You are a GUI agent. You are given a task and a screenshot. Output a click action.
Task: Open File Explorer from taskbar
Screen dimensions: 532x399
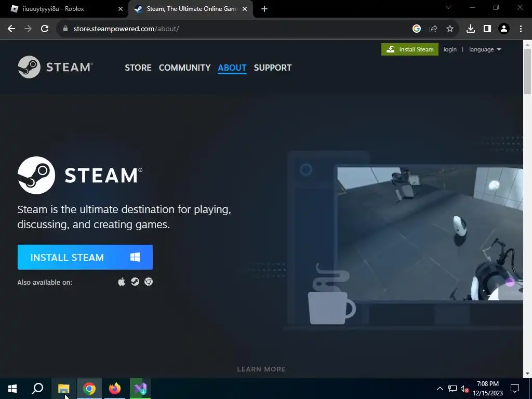(x=64, y=389)
